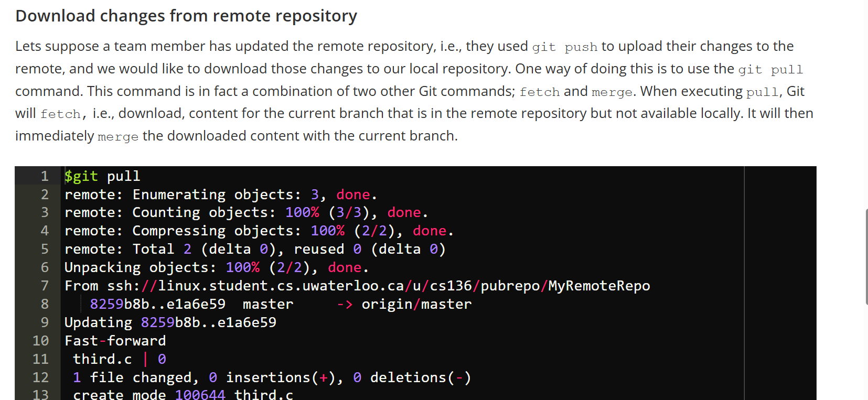The width and height of the screenshot is (868, 400).
Task: Click the inline "git push" code in the paragraph
Action: (564, 47)
